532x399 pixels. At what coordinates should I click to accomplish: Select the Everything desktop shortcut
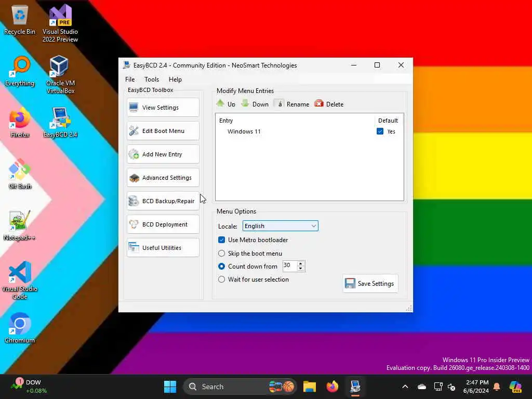click(20, 72)
